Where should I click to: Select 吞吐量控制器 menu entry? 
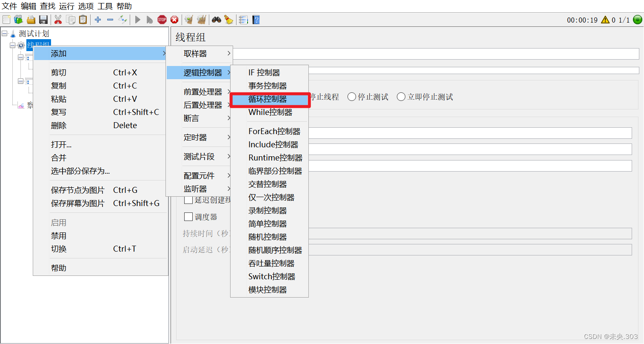(270, 263)
